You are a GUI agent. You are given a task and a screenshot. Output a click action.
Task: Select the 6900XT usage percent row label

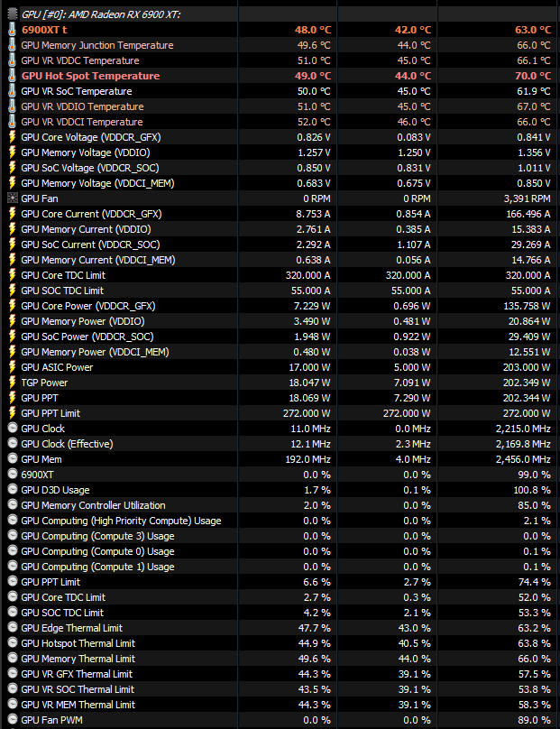[x=37, y=475]
